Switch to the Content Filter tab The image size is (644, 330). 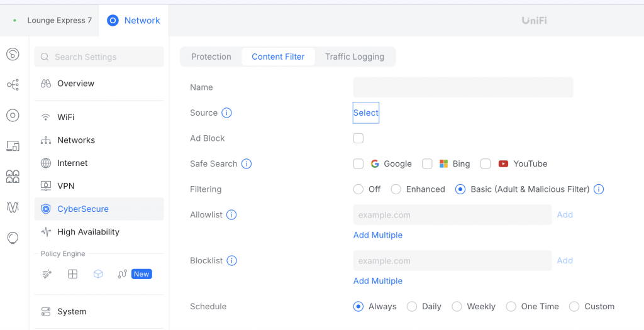[x=278, y=57]
